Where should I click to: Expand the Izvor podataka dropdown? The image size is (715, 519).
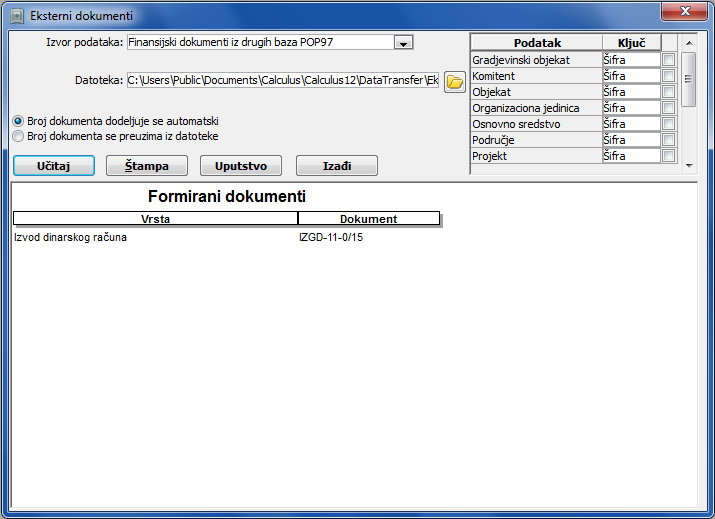(403, 42)
